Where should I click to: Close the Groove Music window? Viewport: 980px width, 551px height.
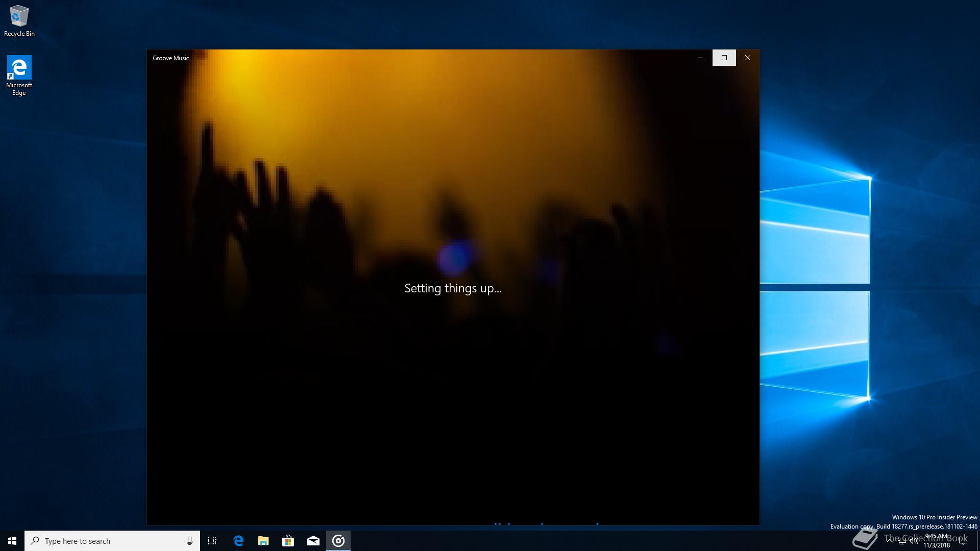tap(748, 58)
